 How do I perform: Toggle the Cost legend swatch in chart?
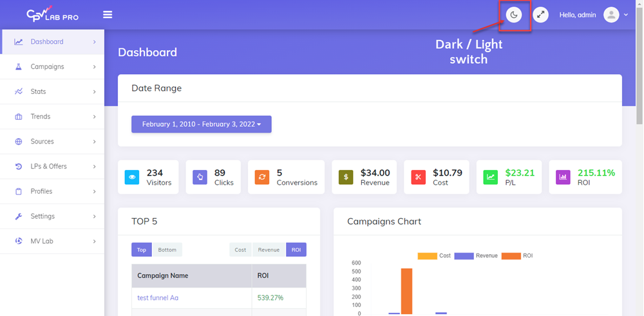[x=427, y=256]
